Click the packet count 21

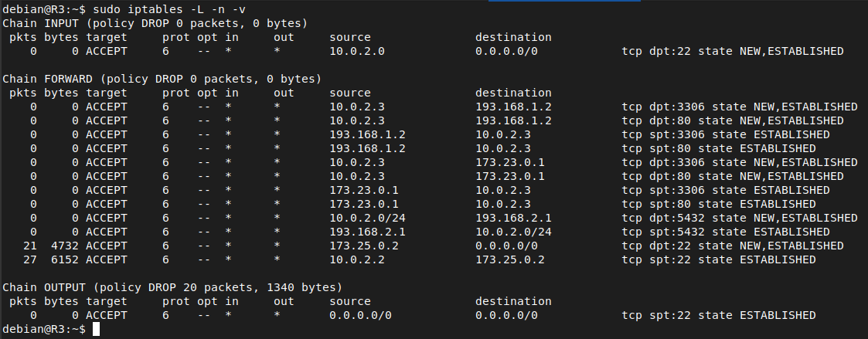point(30,246)
